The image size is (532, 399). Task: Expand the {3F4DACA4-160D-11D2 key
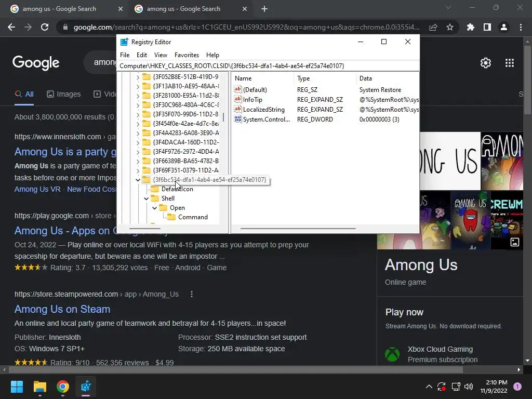[138, 142]
